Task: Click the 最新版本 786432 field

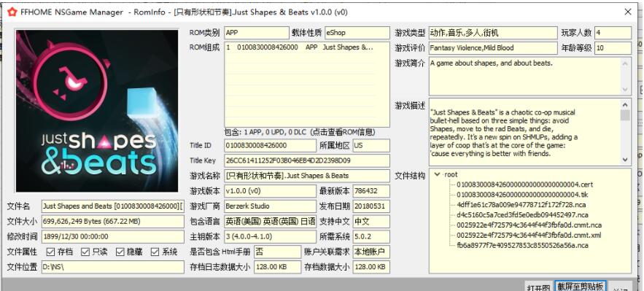Action: click(x=371, y=191)
